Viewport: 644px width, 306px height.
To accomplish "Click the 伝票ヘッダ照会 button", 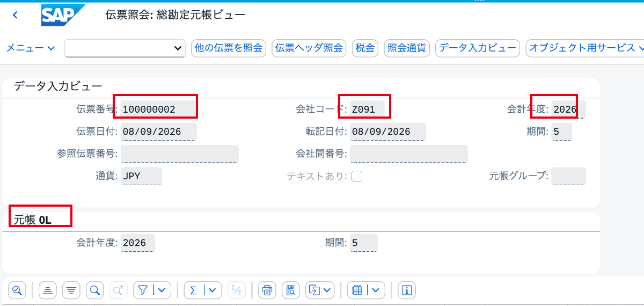I will click(x=309, y=48).
